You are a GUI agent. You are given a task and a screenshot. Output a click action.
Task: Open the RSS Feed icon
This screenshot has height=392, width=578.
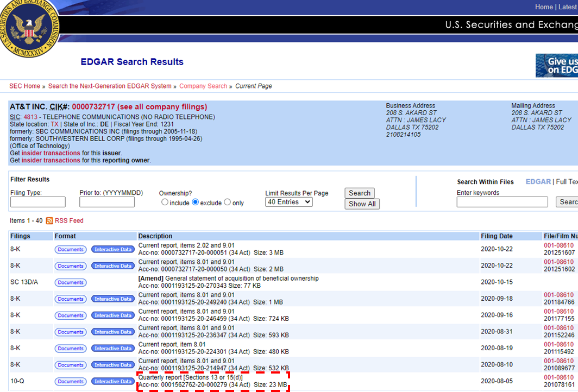click(49, 220)
